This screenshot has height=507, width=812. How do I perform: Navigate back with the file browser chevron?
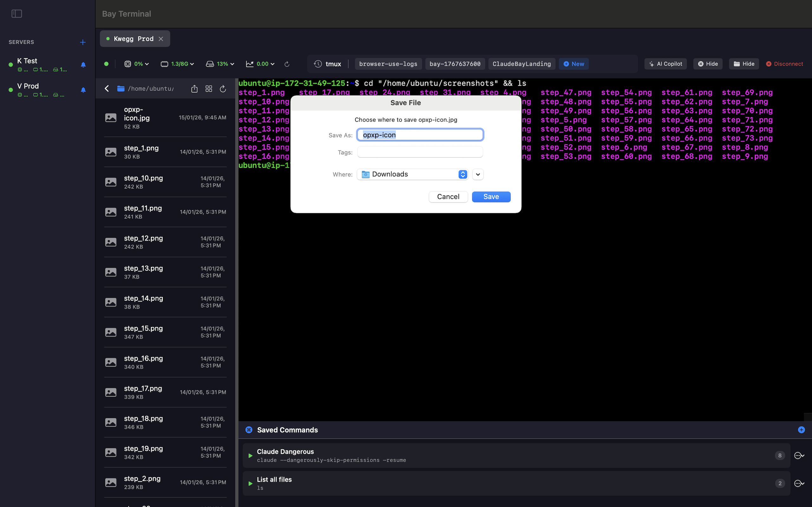click(x=107, y=88)
